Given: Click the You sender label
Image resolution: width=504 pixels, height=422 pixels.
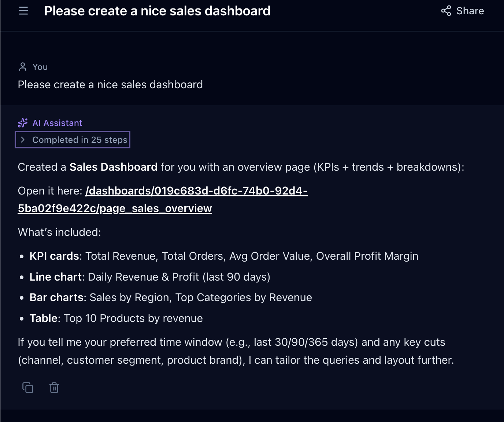Looking at the screenshot, I should point(40,67).
